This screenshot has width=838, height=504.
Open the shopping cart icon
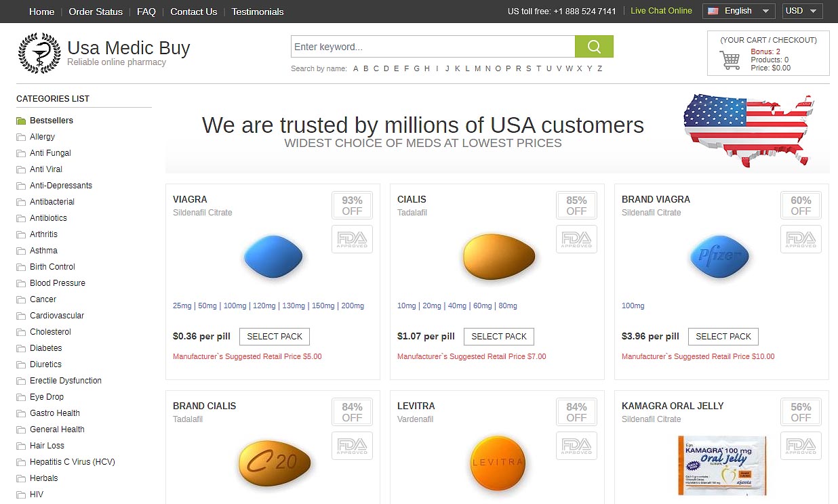point(730,60)
